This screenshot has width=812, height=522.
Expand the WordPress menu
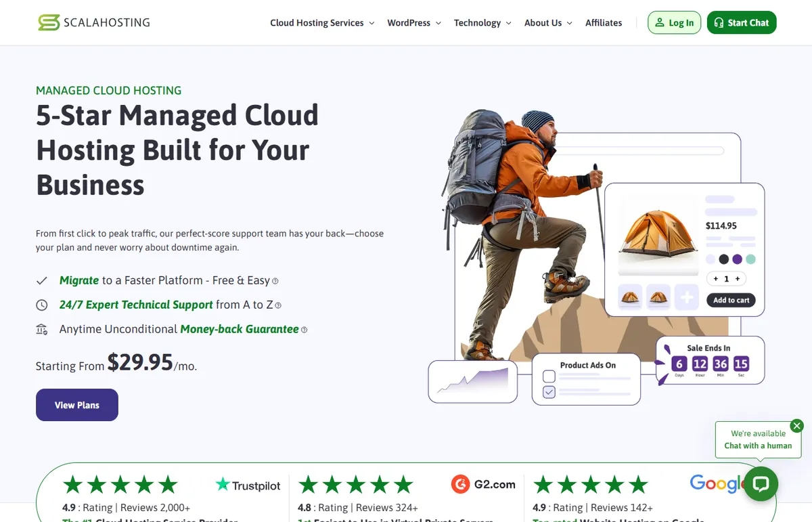tap(414, 22)
